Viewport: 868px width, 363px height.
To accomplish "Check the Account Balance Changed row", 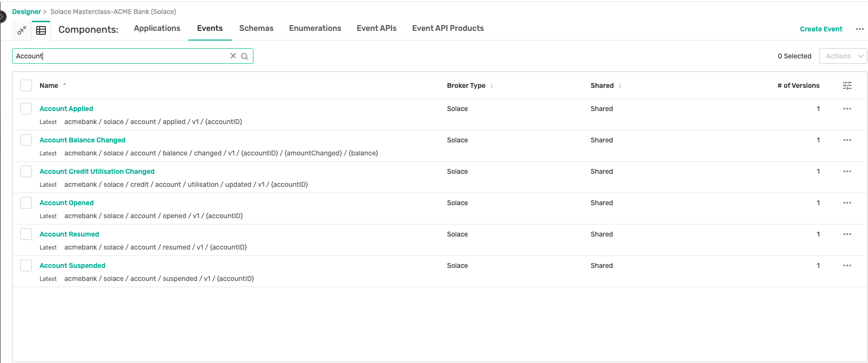I will [26, 140].
